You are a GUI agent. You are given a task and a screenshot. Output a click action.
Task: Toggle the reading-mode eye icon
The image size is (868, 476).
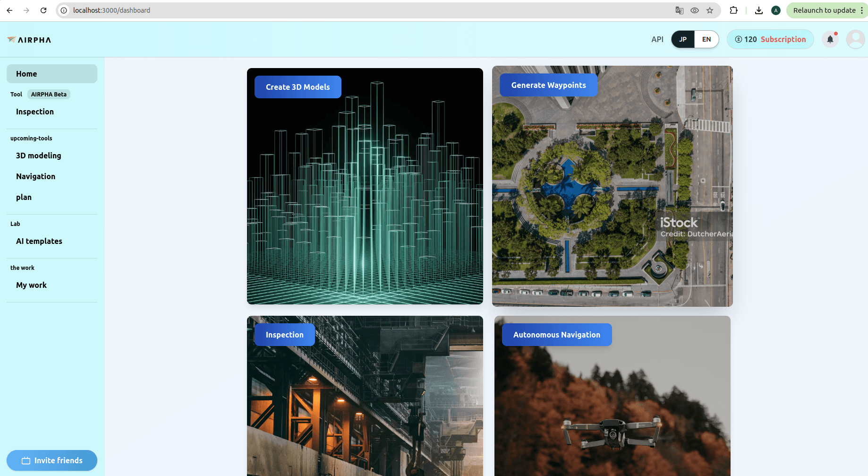pyautogui.click(x=694, y=10)
